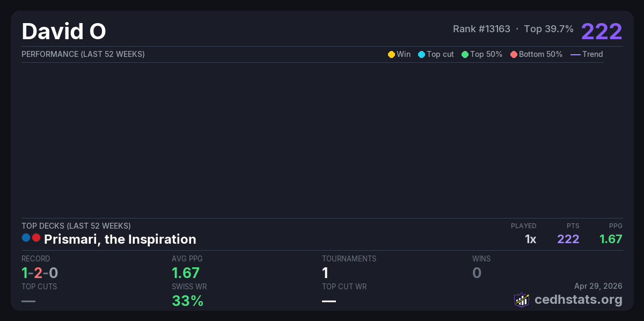
Task: Toggle the green Top 50% legend marker
Action: (465, 54)
